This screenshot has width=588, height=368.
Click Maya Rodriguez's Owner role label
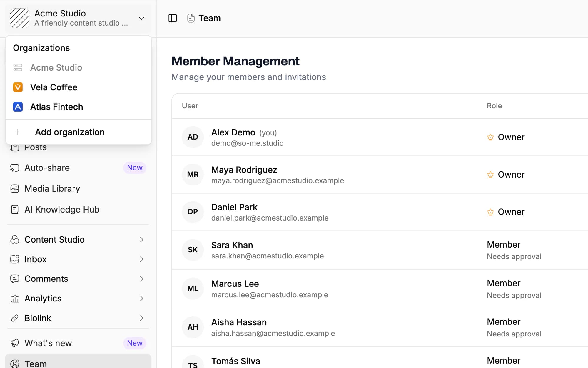[511, 175]
